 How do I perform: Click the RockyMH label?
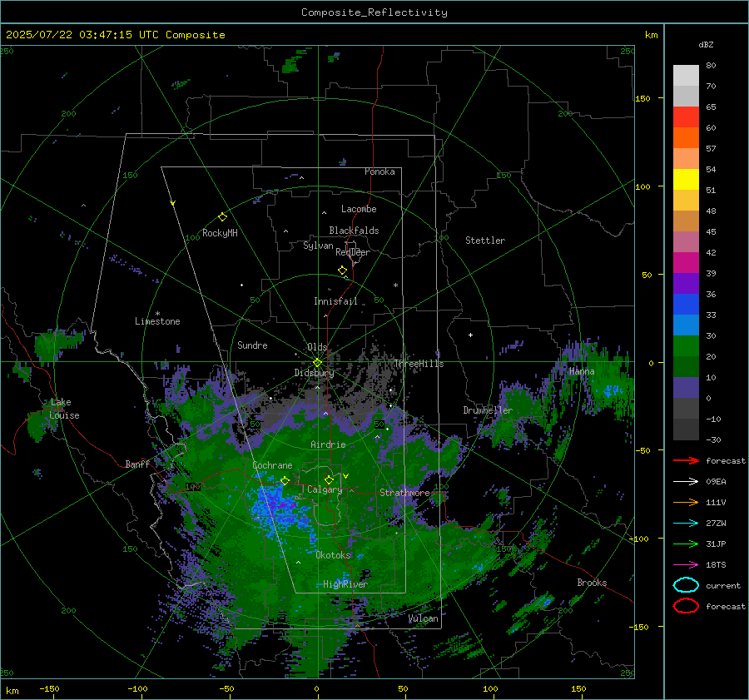click(220, 233)
